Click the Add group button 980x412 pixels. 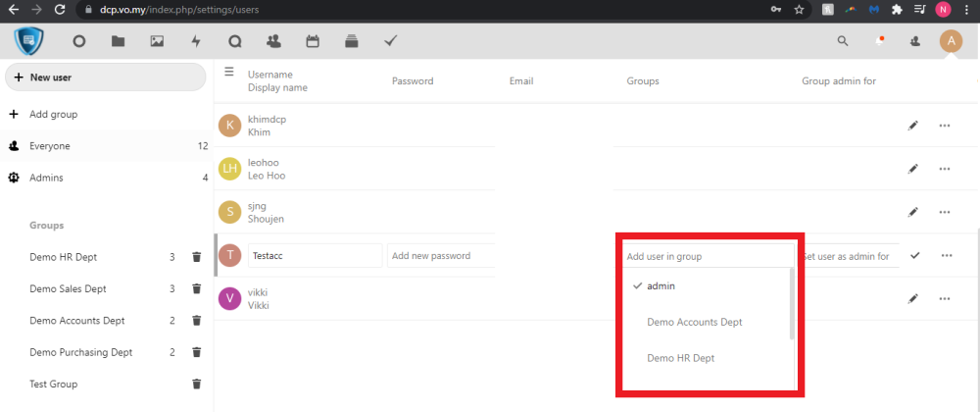[53, 114]
